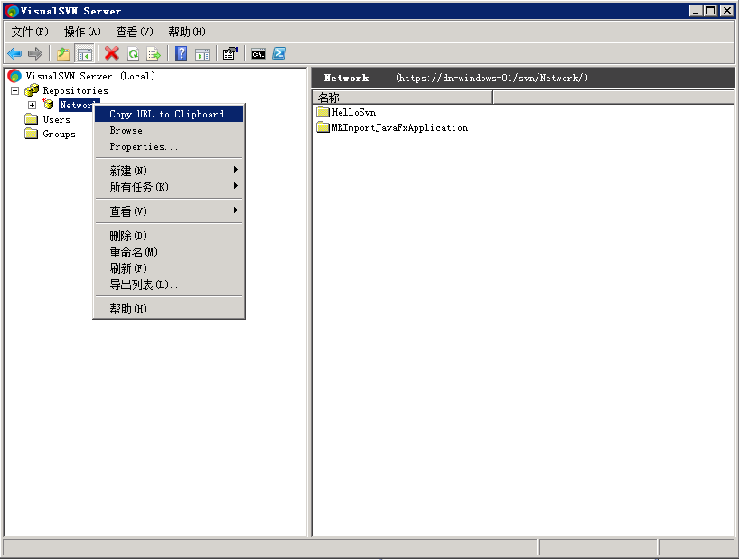Screen dimensions: 739x560
Task: Select the MRImportJavaFxApplication list entry
Action: tap(399, 127)
